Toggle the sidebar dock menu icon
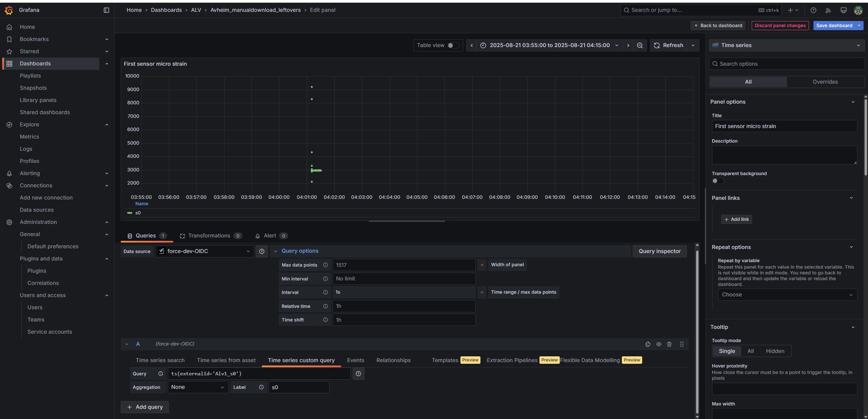The height and width of the screenshot is (419, 868). click(106, 10)
